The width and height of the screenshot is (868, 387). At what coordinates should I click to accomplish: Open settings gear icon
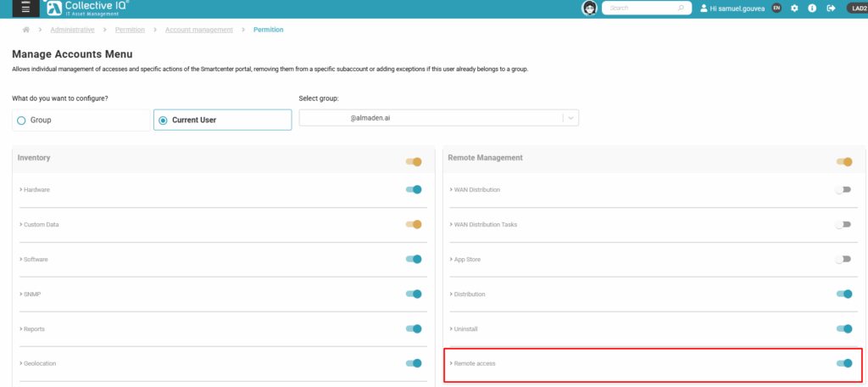(794, 8)
